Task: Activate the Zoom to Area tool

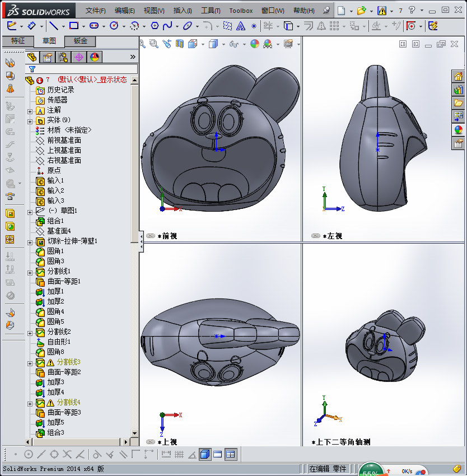Action: (x=153, y=44)
